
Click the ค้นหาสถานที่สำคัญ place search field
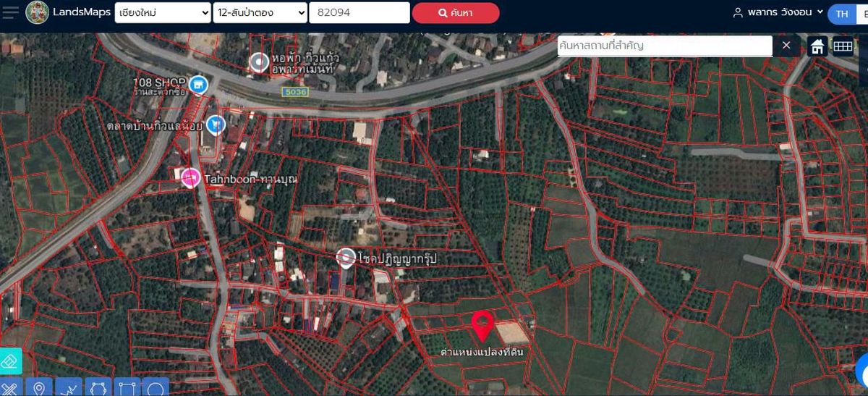point(664,46)
